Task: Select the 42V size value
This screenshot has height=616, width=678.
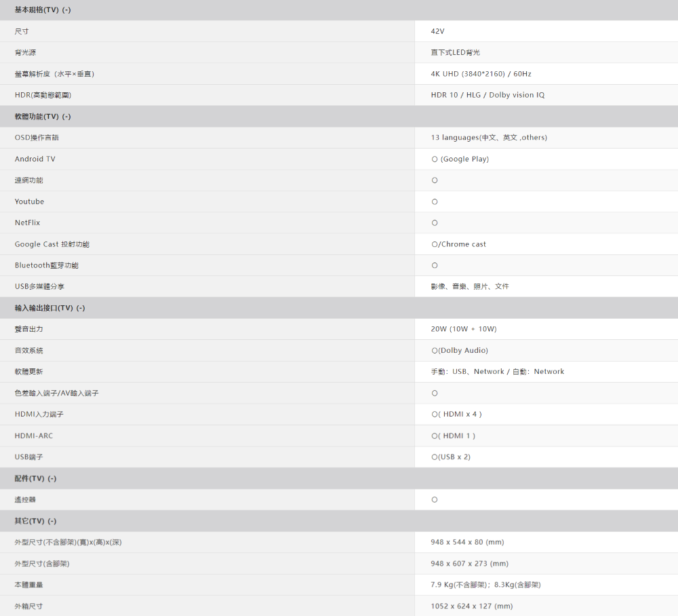Action: pos(437,31)
